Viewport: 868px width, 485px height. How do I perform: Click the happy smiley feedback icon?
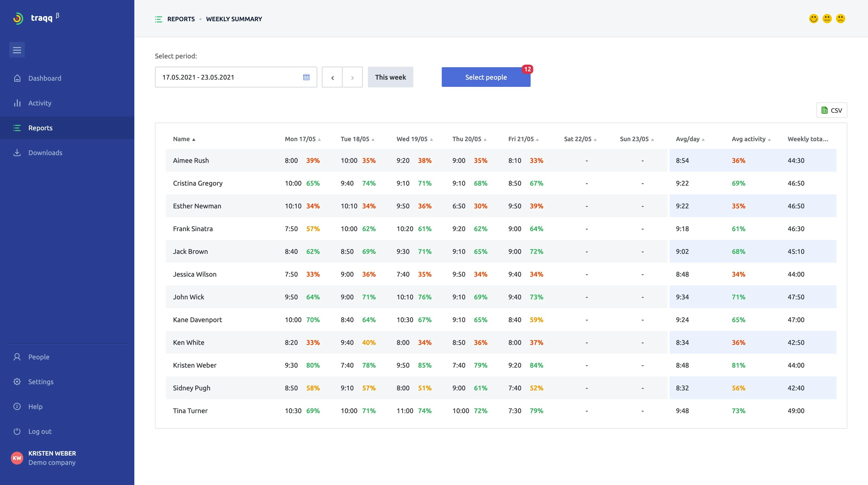(813, 19)
